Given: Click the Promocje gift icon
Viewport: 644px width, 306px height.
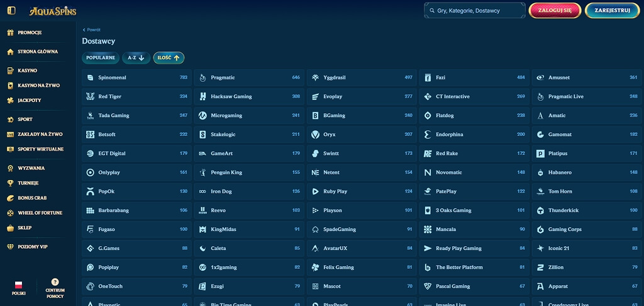Looking at the screenshot, I should [x=10, y=33].
